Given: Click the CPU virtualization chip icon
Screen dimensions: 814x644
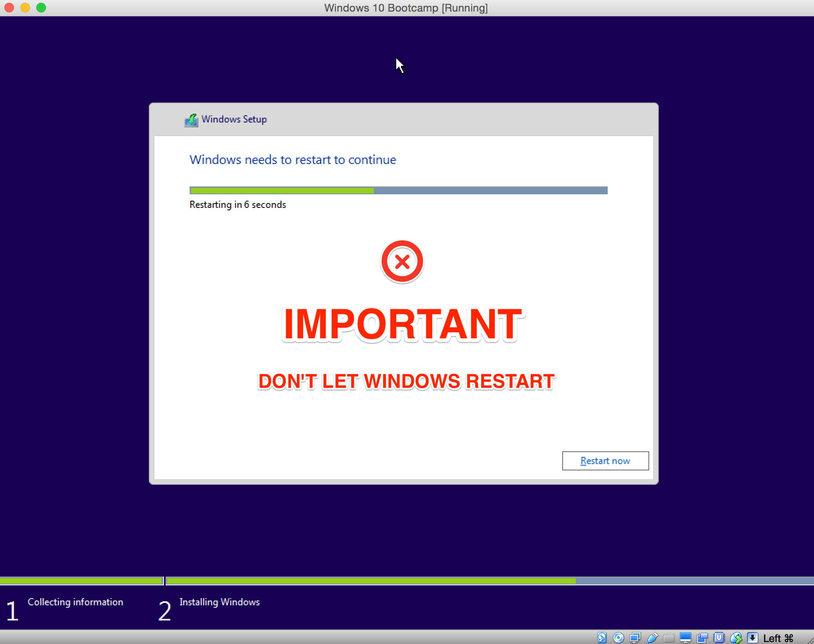Looking at the screenshot, I should point(719,638).
